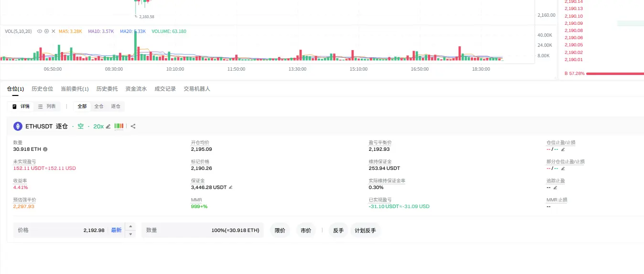Click 计划反手 button
Viewport: 644px width, 274px height.
365,230
